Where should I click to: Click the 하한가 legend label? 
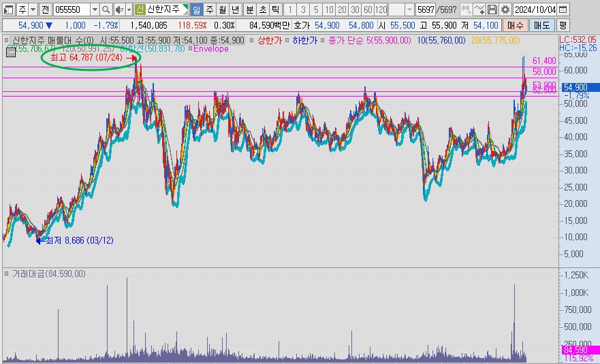(x=304, y=40)
